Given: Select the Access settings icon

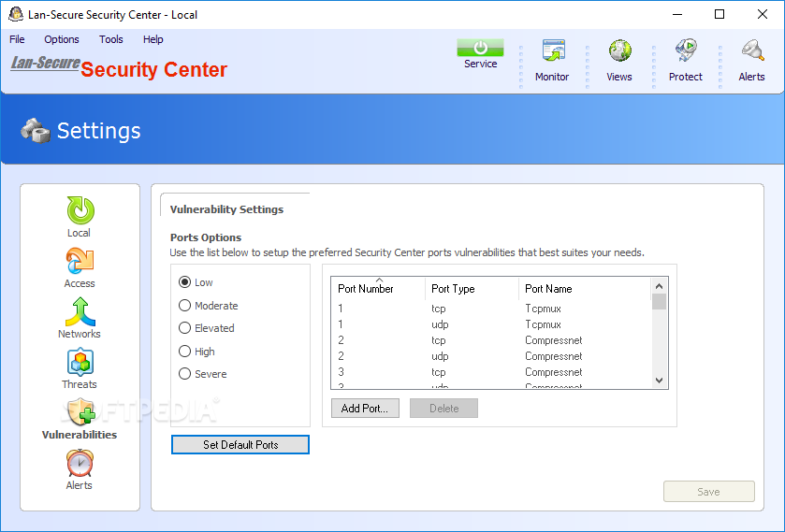Looking at the screenshot, I should pos(80,261).
